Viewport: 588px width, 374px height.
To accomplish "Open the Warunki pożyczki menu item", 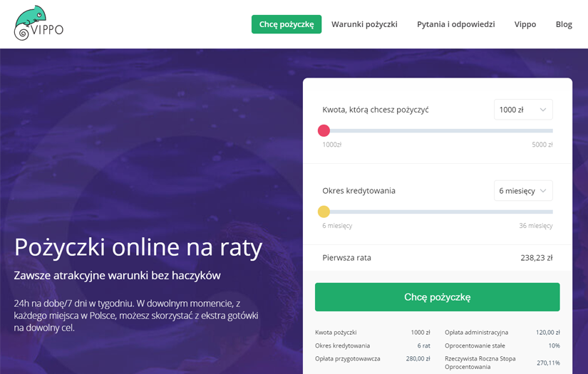I will pos(364,24).
